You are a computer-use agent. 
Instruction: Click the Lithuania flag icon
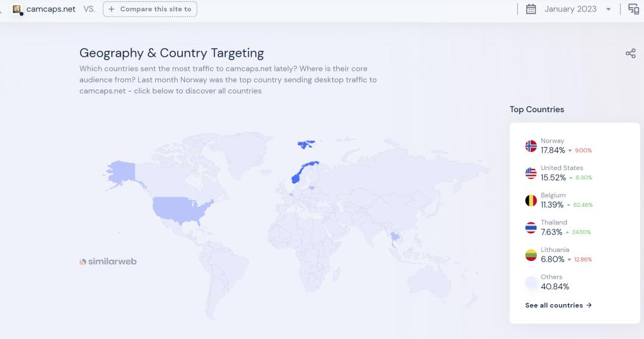(x=531, y=255)
